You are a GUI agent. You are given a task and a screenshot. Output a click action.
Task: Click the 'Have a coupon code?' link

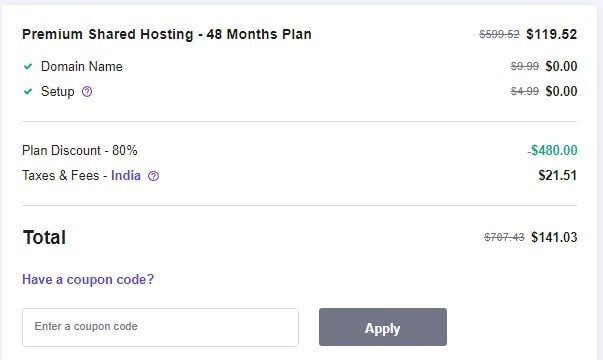click(88, 279)
